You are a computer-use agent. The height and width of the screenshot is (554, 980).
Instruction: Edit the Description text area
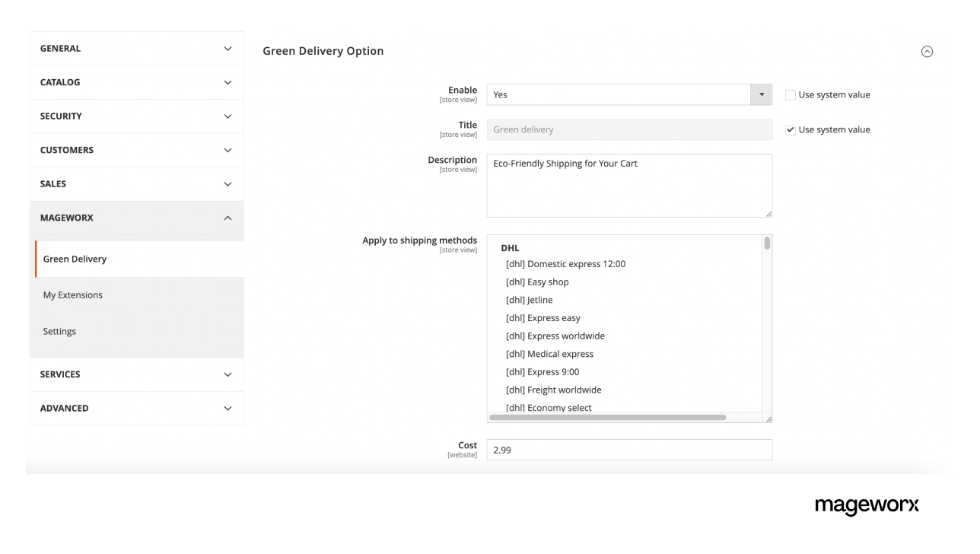pos(629,185)
